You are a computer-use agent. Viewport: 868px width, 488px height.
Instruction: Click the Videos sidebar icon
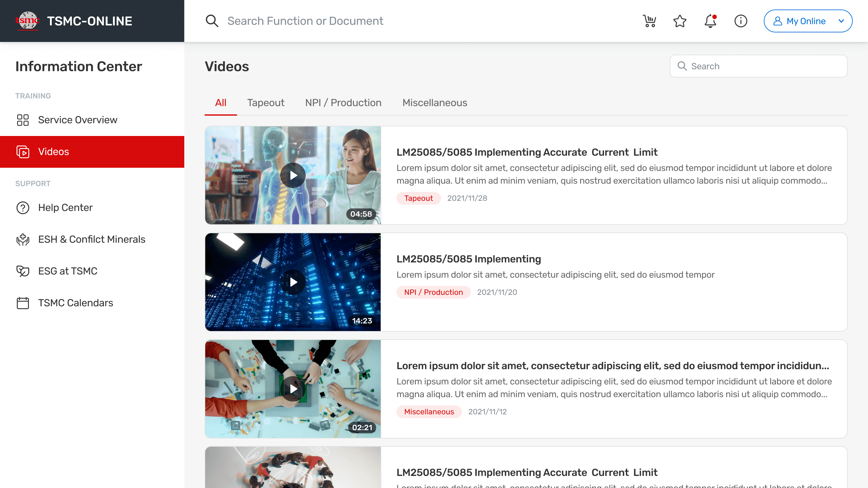23,152
